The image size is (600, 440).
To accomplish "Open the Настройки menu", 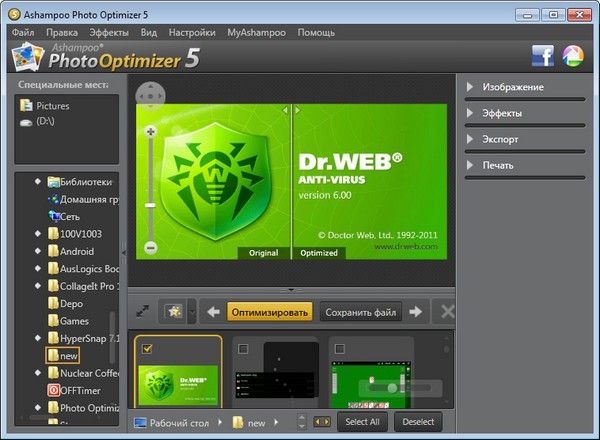I will click(x=192, y=32).
